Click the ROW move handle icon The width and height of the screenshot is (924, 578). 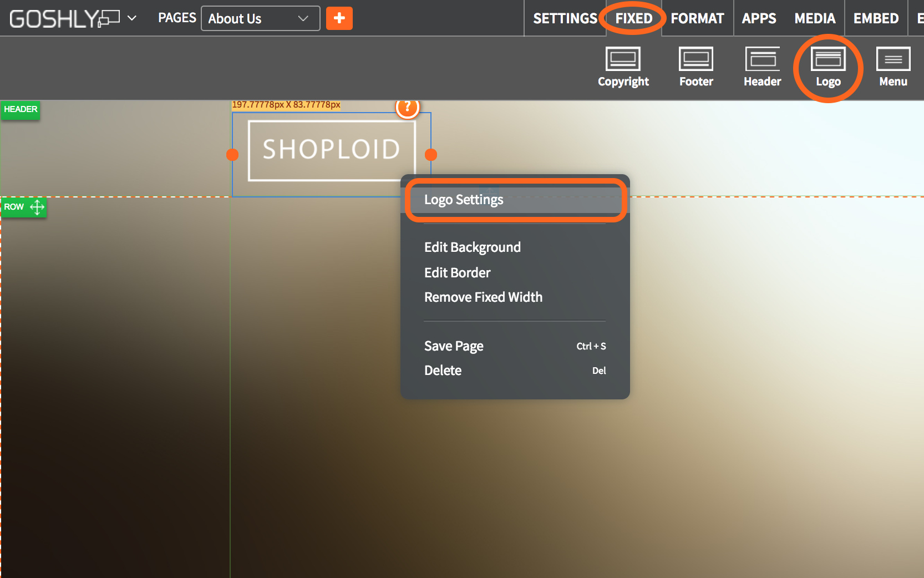coord(37,207)
